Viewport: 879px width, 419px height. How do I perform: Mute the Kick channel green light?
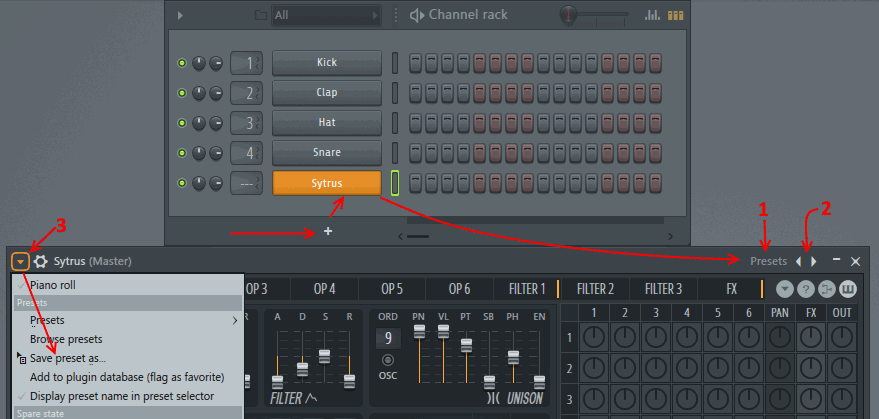(x=182, y=63)
